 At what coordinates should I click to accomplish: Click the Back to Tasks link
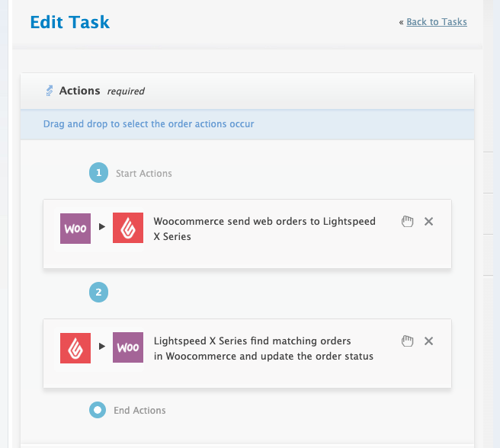[437, 22]
